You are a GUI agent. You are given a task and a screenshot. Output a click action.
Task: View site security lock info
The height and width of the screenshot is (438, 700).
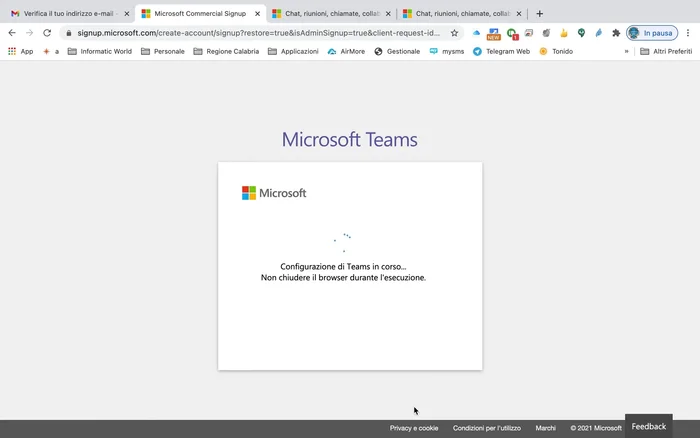coord(68,33)
